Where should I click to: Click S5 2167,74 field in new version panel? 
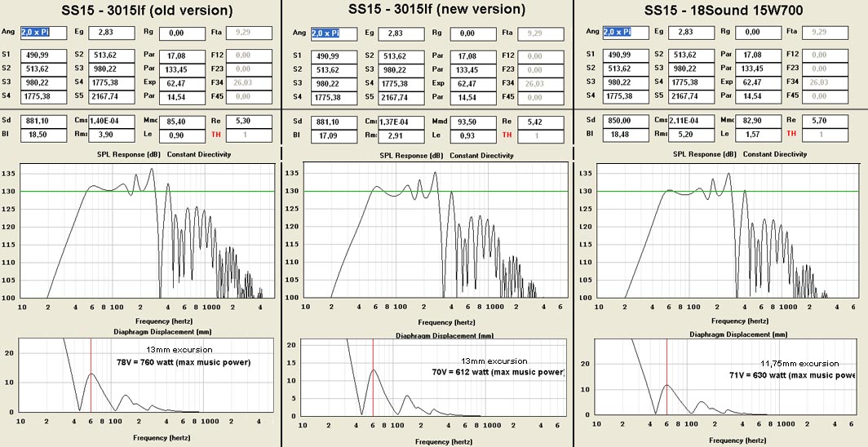pyautogui.click(x=401, y=97)
